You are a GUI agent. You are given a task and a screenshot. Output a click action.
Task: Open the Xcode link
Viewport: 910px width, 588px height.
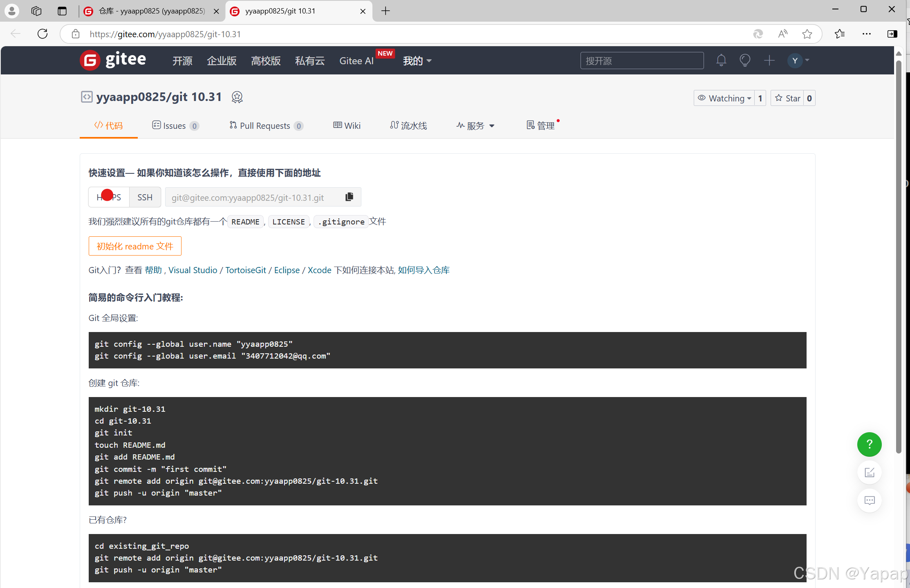pyautogui.click(x=320, y=270)
